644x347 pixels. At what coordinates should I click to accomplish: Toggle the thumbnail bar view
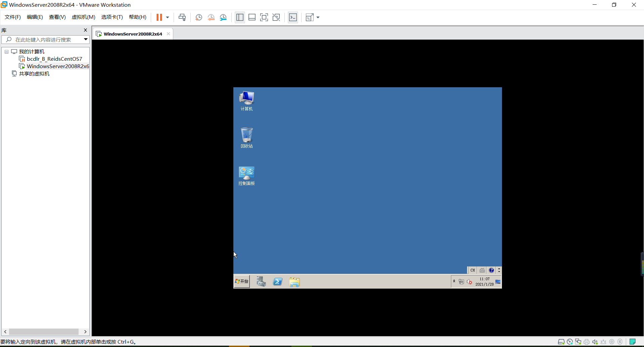252,17
